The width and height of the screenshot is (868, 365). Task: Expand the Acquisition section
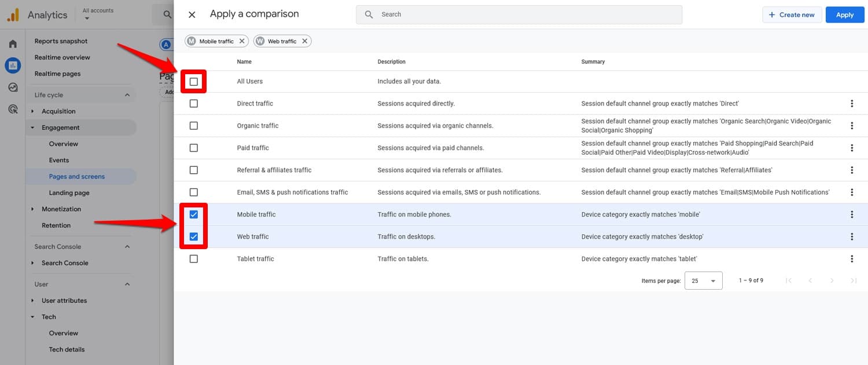[x=59, y=111]
